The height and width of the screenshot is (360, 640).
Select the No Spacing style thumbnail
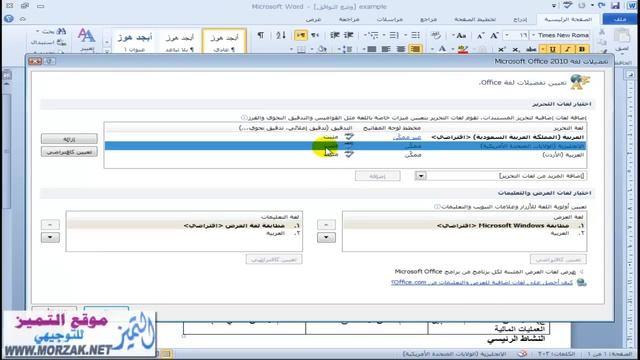click(179, 42)
